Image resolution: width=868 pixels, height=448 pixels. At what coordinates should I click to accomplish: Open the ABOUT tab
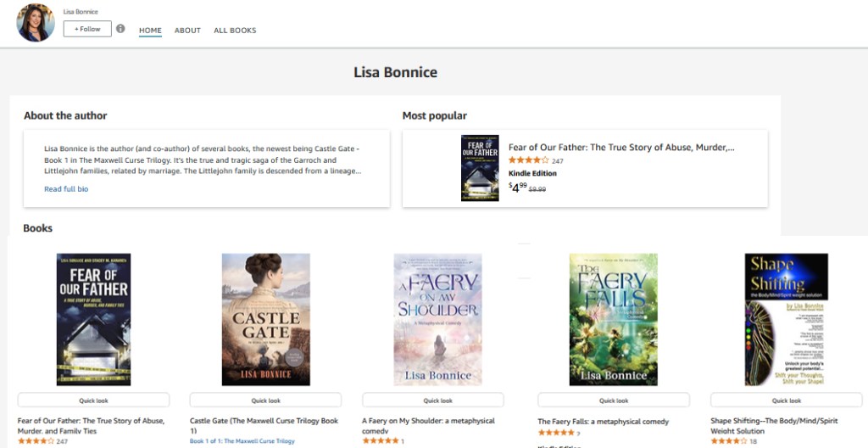pos(187,31)
